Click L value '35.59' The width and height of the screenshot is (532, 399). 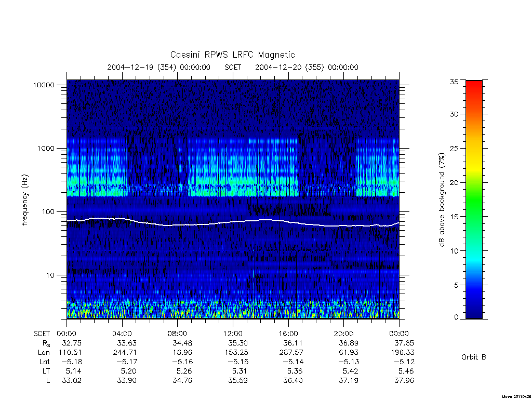pos(238,381)
